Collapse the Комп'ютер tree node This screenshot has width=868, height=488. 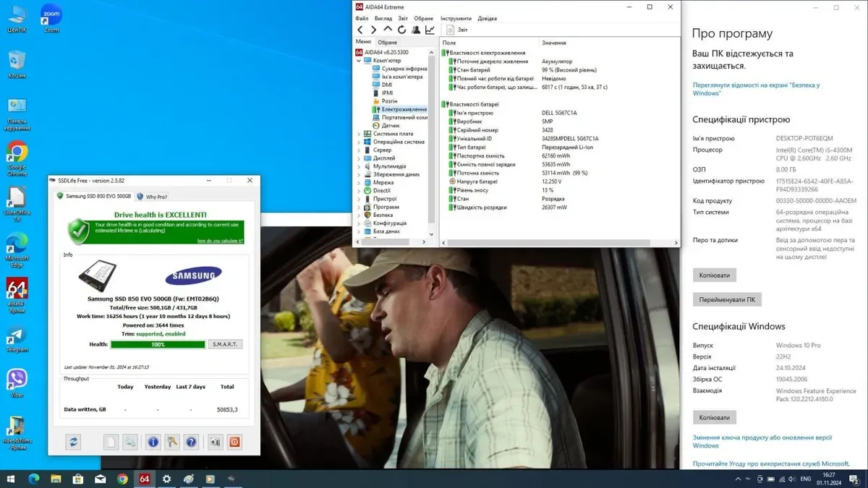(x=359, y=61)
